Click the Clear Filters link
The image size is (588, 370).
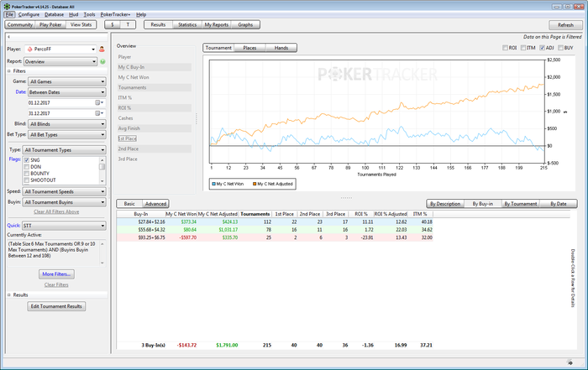(56, 285)
